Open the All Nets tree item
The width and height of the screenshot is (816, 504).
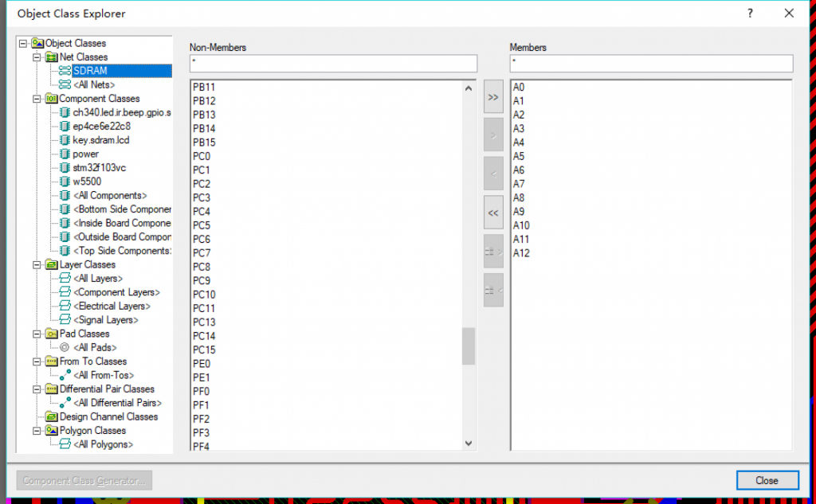coord(94,85)
